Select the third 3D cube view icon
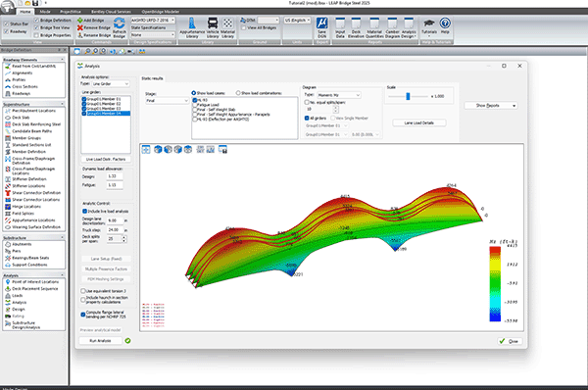 click(x=177, y=149)
